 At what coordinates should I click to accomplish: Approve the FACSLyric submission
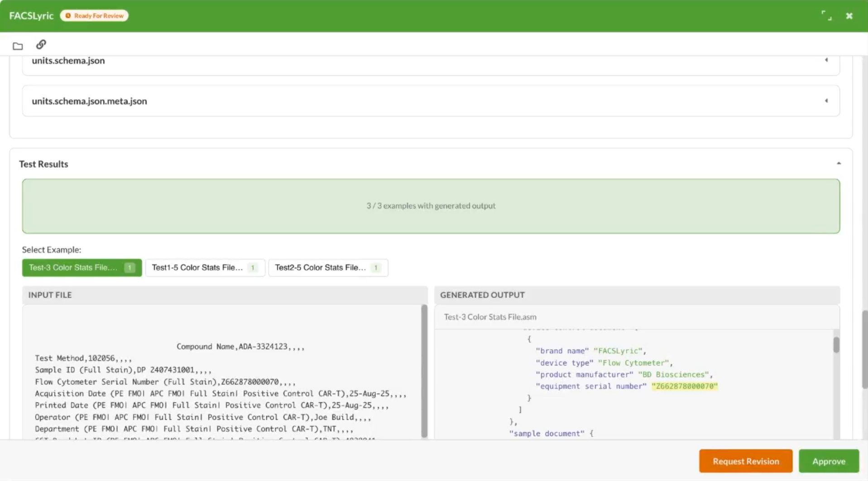click(829, 461)
